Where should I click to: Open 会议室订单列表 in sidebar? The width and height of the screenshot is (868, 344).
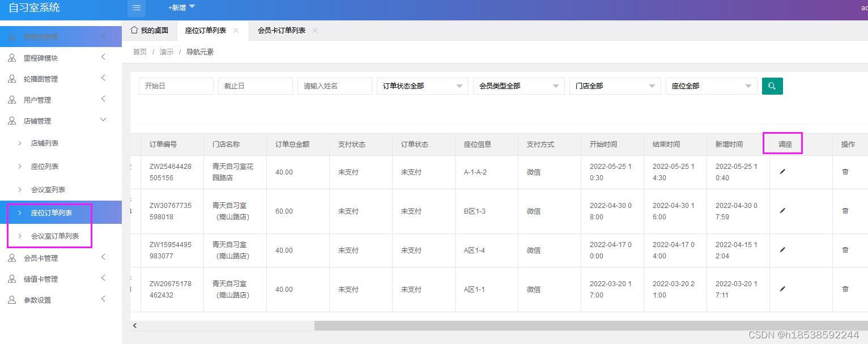coord(61,236)
